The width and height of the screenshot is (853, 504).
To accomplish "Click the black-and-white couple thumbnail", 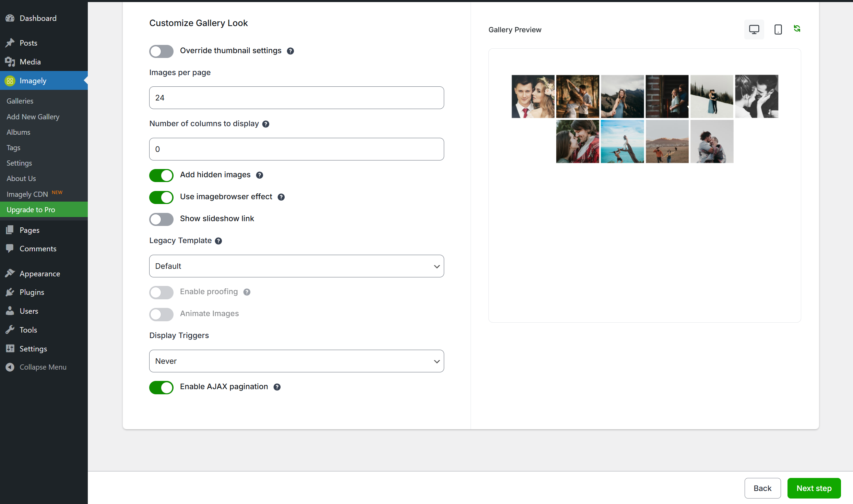I will pyautogui.click(x=756, y=96).
